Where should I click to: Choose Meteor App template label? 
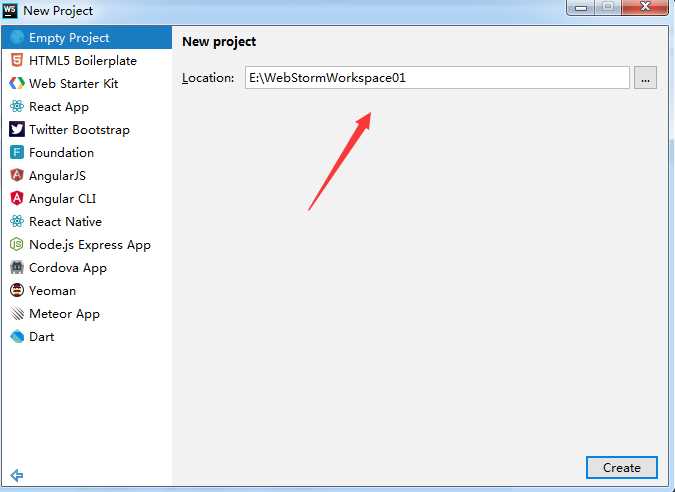pyautogui.click(x=65, y=314)
